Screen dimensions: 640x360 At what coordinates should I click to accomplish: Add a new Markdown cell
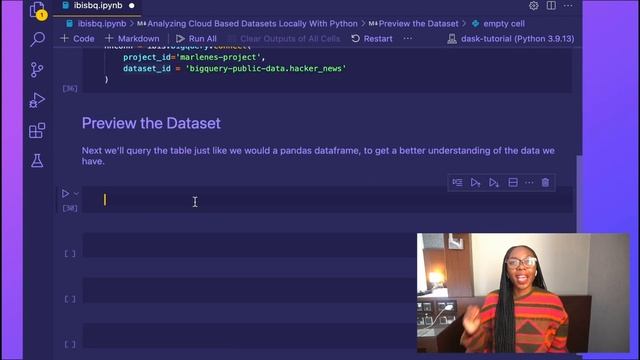[132, 39]
